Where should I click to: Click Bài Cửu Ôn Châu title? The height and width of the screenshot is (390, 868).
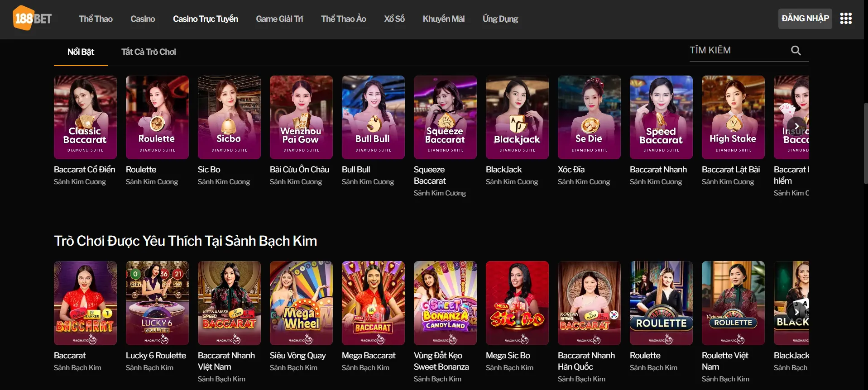pyautogui.click(x=299, y=169)
